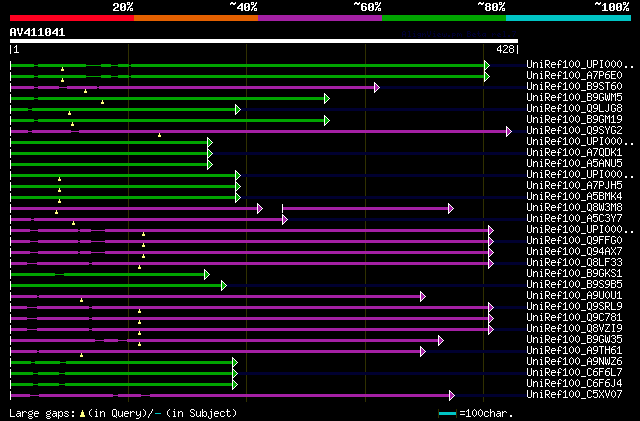Click the arrowhead ending the A9U0U1 alignment

coord(423,297)
